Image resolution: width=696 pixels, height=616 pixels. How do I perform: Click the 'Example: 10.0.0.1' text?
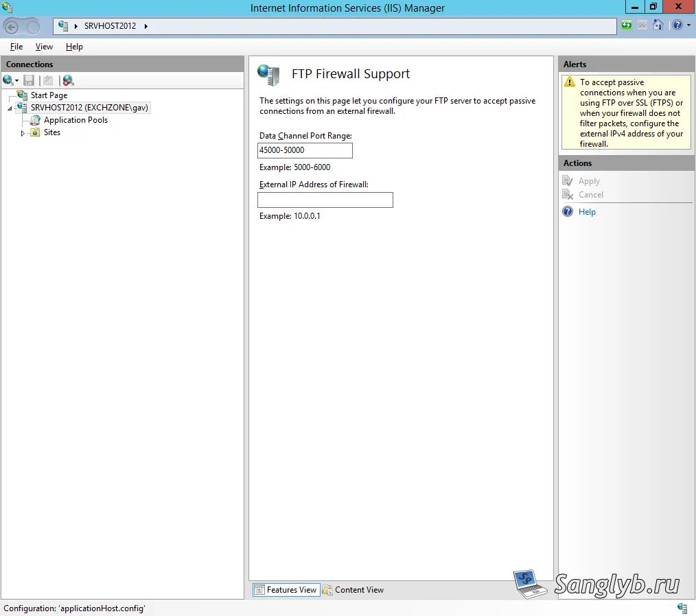tap(290, 216)
